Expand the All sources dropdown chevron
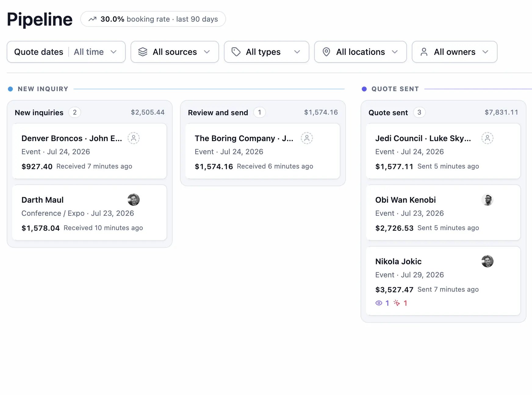 point(207,52)
